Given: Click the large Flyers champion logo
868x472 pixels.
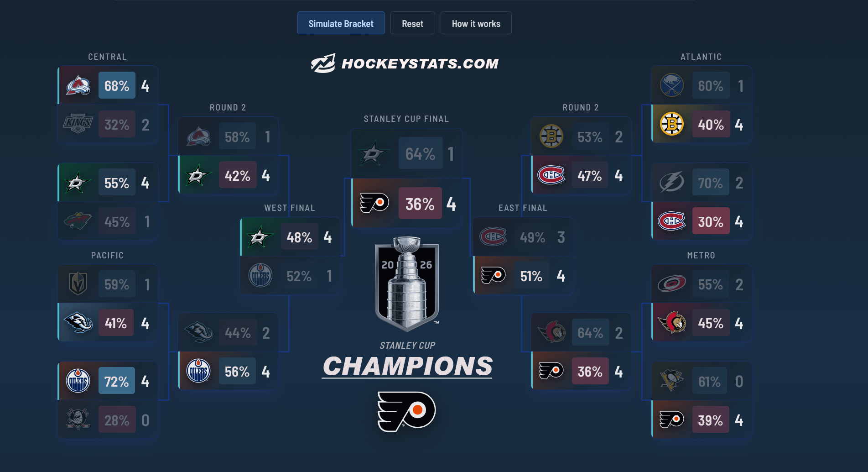Looking at the screenshot, I should (406, 411).
